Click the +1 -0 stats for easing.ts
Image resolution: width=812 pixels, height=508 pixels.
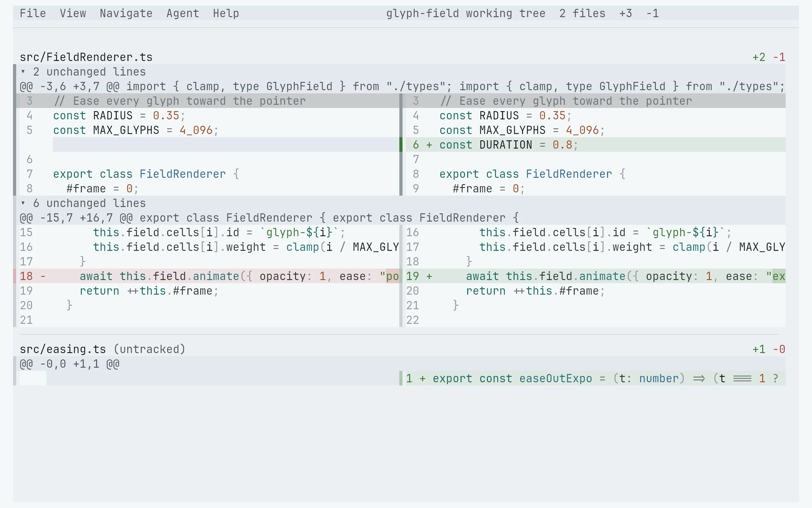pos(769,350)
